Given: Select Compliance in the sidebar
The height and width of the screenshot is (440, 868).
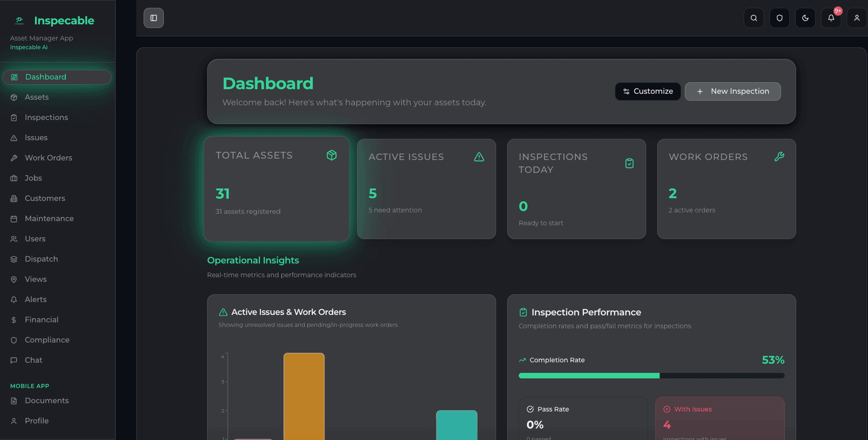Looking at the screenshot, I should coord(57,340).
